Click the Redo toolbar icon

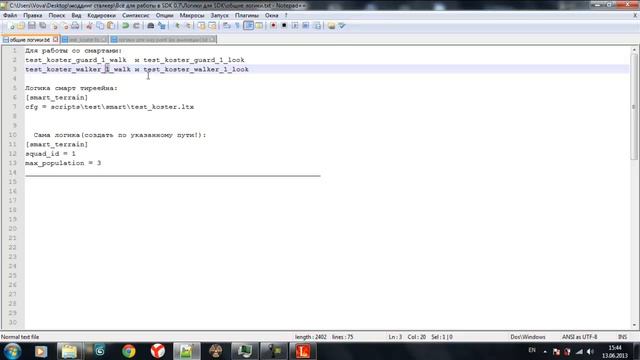point(136,26)
